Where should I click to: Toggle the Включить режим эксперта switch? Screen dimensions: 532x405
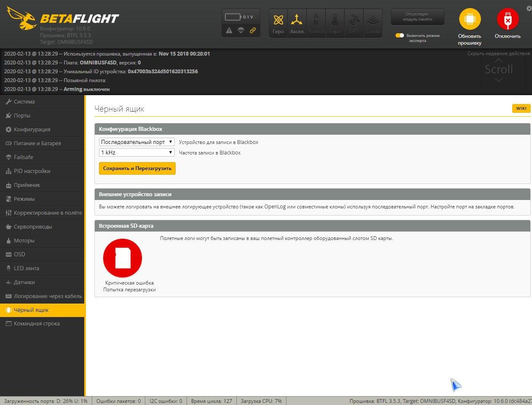[399, 35]
